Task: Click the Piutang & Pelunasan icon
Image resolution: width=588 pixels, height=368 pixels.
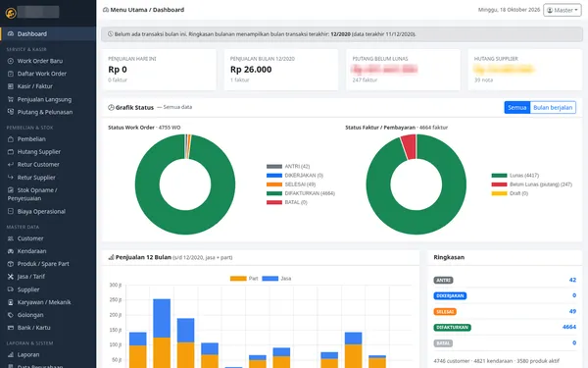Action: click(11, 112)
